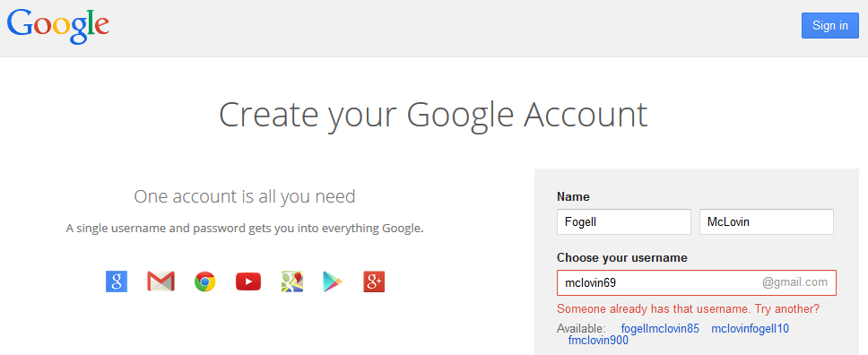Click the '@gmail.com' suffix text
This screenshot has width=868, height=355.
(795, 282)
